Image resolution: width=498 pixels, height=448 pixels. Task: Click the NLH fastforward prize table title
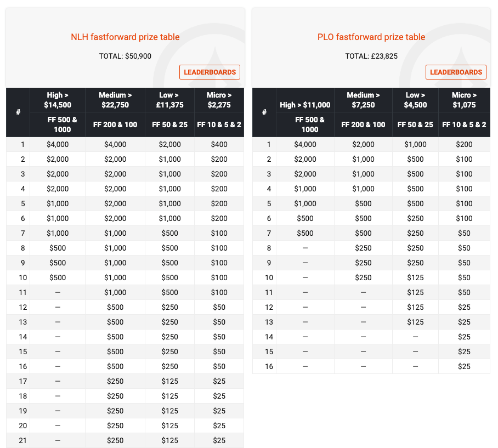point(125,37)
